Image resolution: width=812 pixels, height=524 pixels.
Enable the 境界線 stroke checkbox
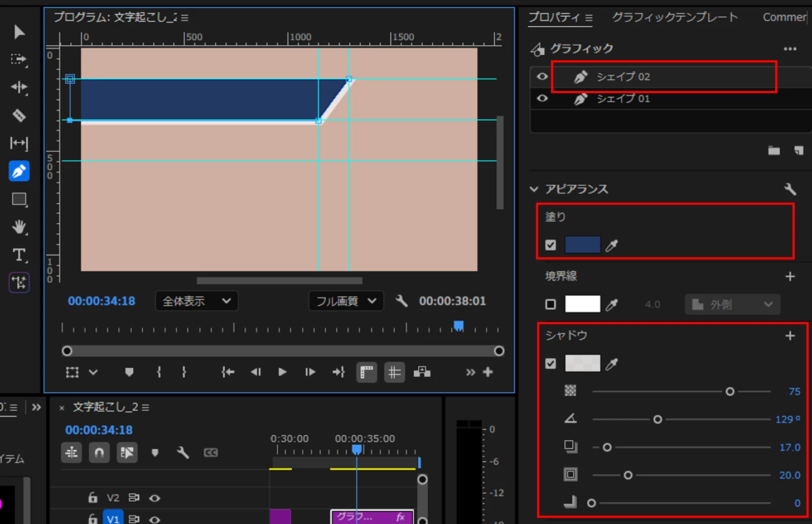coord(550,304)
